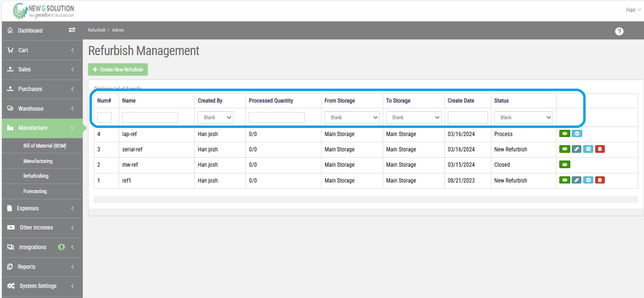
Task: Click the Other Incomes money icon
Action: coord(11,227)
